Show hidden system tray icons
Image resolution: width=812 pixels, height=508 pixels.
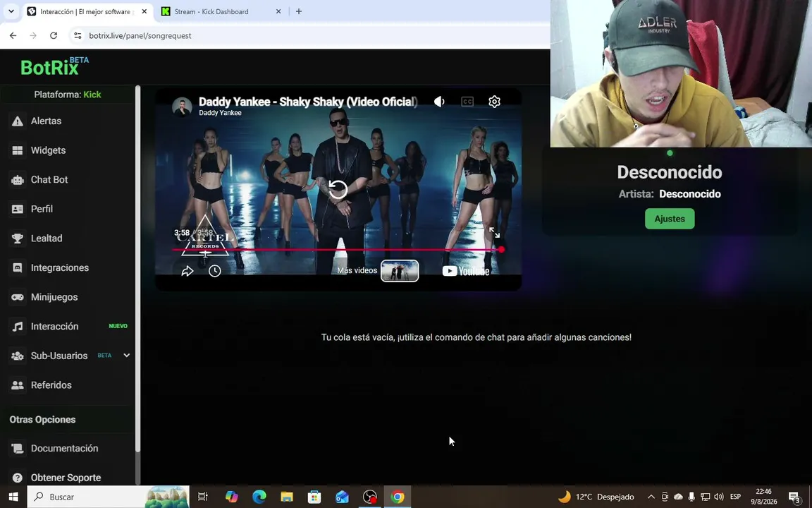coord(651,497)
